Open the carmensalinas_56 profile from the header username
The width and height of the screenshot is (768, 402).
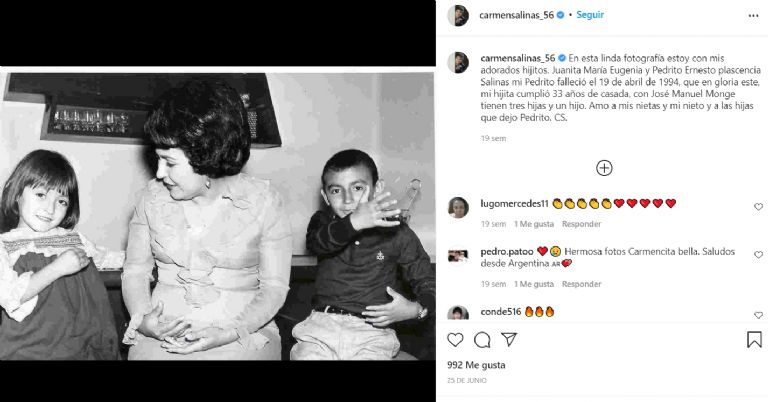click(516, 15)
